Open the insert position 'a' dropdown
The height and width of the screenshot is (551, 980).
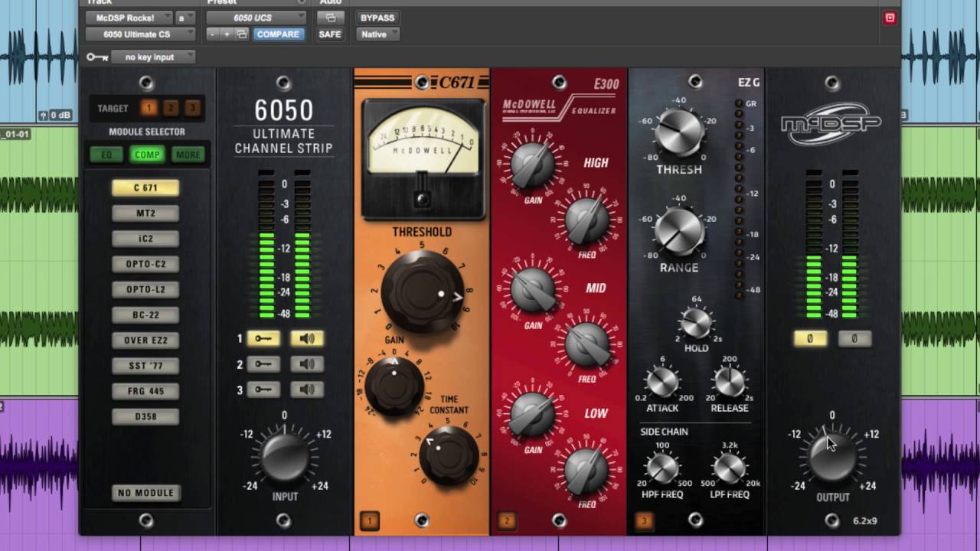[x=185, y=18]
